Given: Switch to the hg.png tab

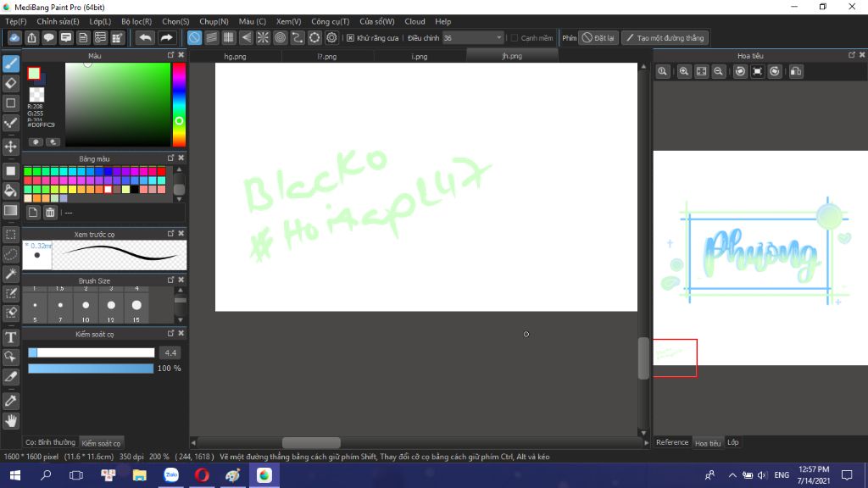Looking at the screenshot, I should click(236, 56).
